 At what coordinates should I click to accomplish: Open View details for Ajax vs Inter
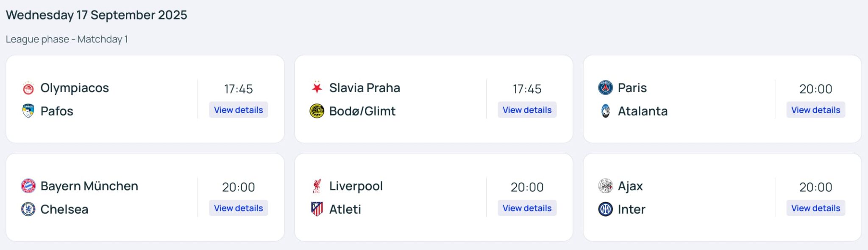[815, 208]
